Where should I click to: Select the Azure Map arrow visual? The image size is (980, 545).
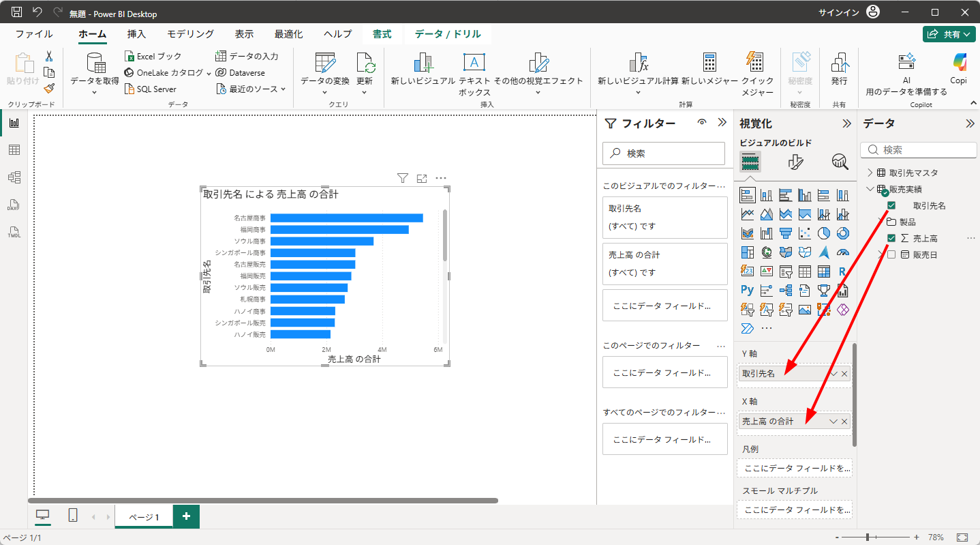(823, 252)
